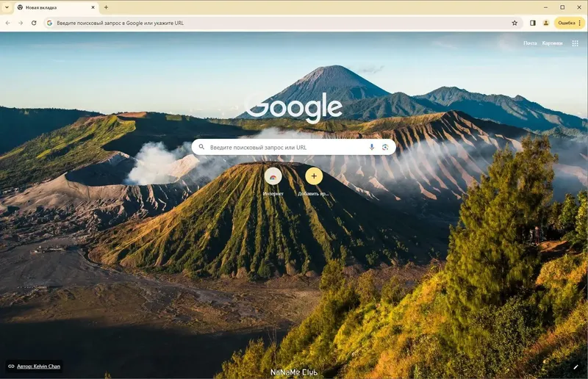Image resolution: width=588 pixels, height=379 pixels.
Task: Open a new tab with plus button
Action: point(106,7)
